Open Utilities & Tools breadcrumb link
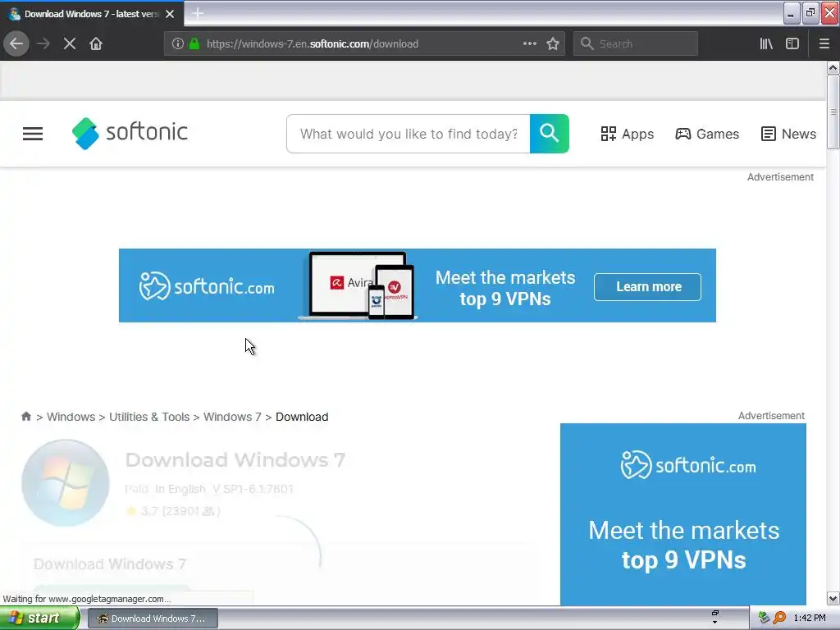The width and height of the screenshot is (840, 630). [149, 417]
